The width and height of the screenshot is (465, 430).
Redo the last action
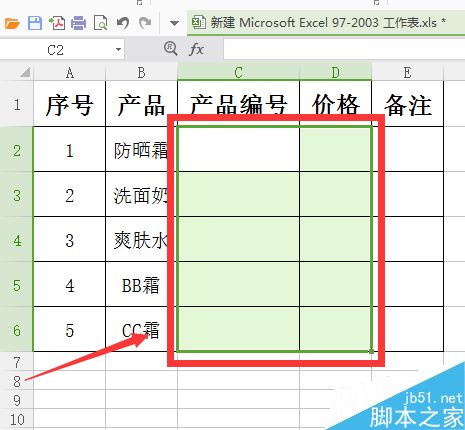(145, 23)
